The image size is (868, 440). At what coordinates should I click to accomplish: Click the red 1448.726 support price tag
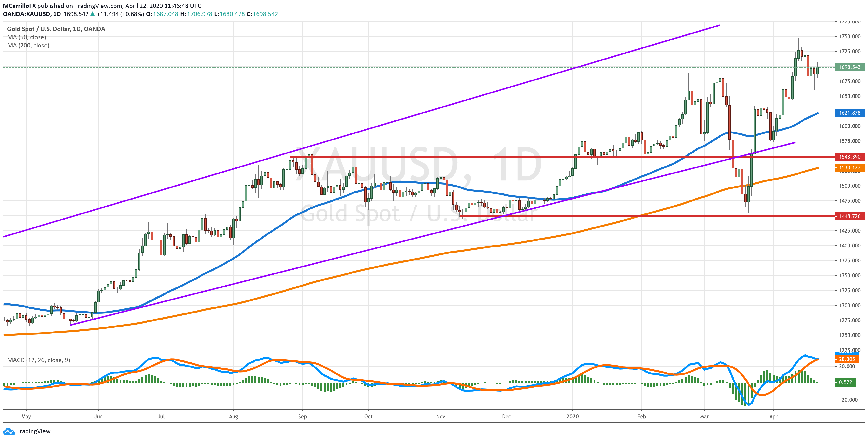pos(849,216)
